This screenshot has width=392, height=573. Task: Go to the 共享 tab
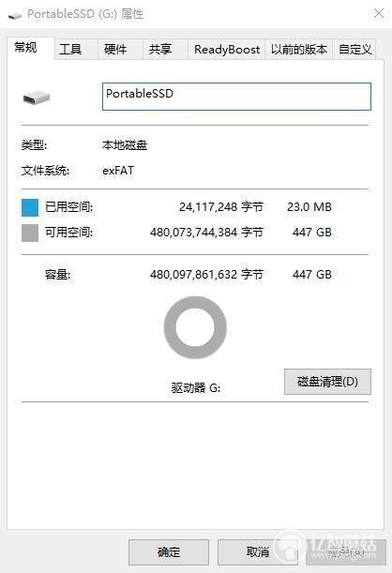[x=160, y=50]
